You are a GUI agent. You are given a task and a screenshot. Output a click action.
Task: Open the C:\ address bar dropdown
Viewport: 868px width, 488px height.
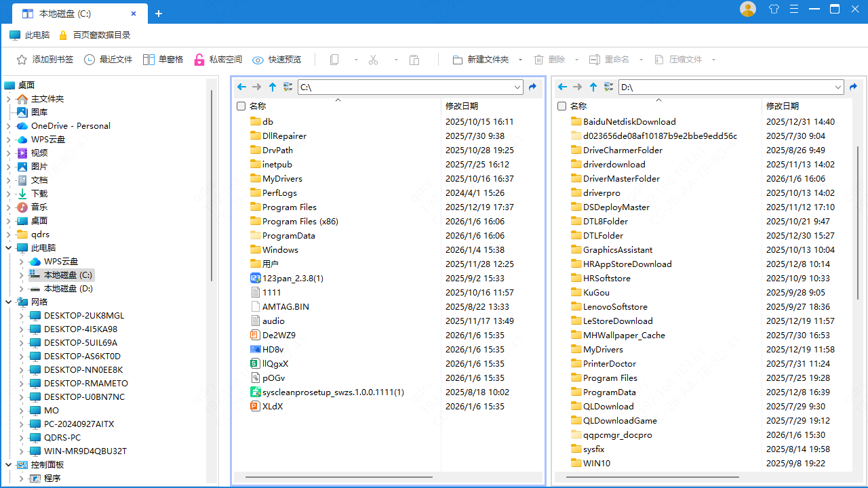point(517,87)
